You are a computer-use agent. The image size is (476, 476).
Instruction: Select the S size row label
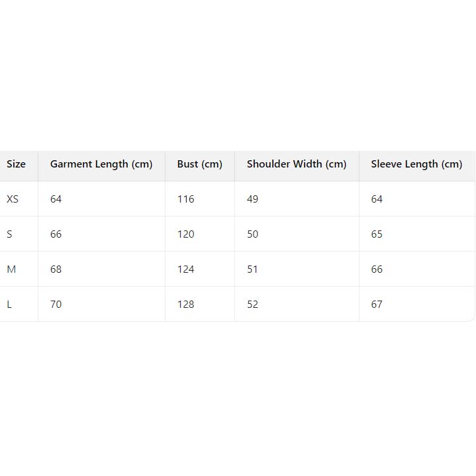(x=9, y=234)
